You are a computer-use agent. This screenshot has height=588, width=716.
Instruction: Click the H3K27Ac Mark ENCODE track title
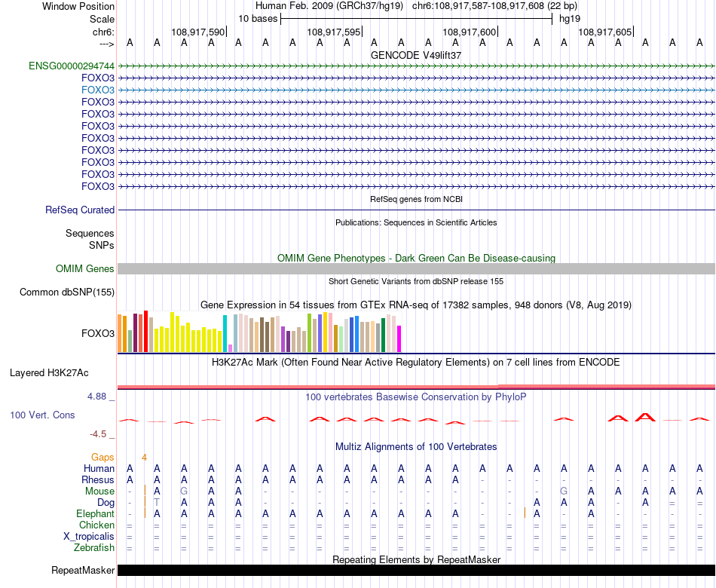point(416,363)
